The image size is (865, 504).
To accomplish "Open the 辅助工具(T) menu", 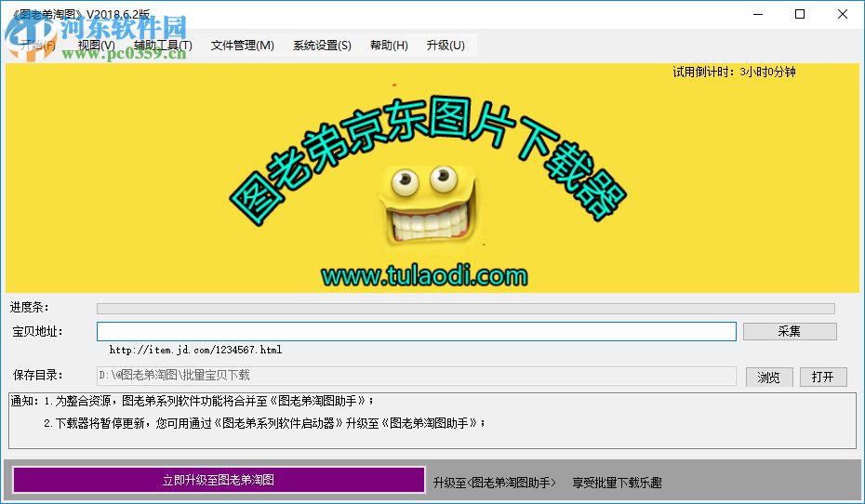I will (163, 46).
